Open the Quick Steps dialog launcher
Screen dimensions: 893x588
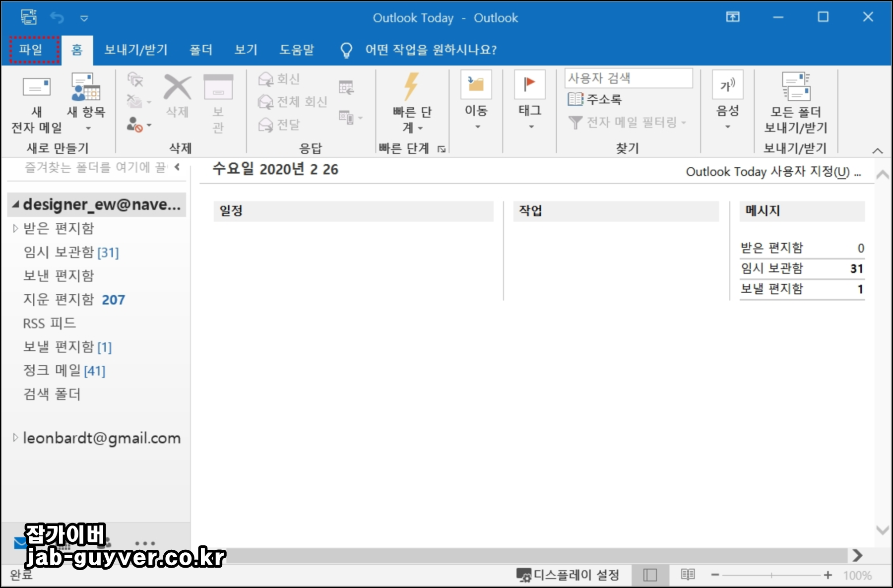pyautogui.click(x=442, y=149)
